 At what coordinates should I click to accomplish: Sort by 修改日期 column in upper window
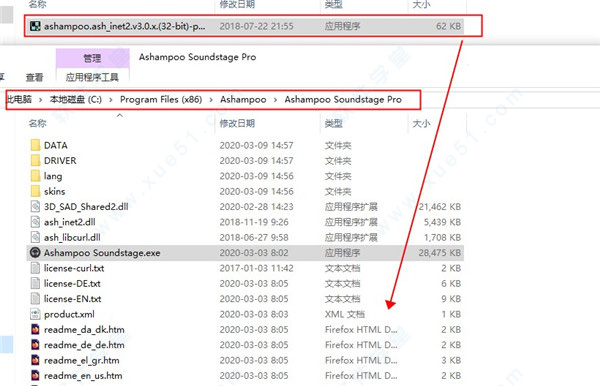click(x=237, y=4)
